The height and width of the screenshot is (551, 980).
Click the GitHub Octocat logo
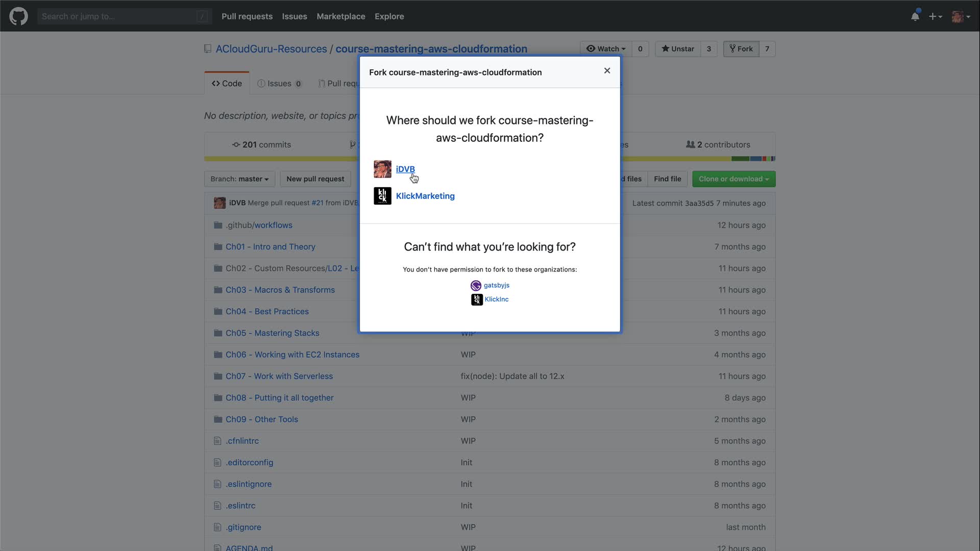(x=18, y=16)
